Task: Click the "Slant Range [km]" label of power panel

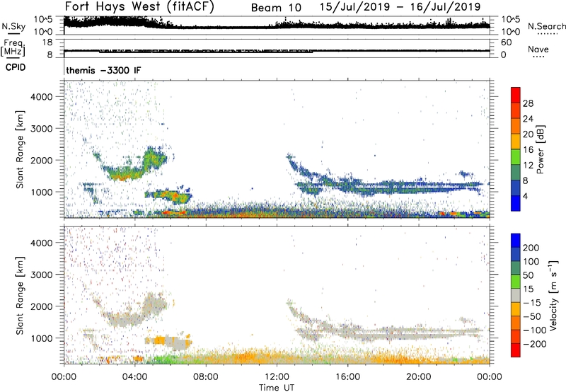Action: pyautogui.click(x=20, y=149)
